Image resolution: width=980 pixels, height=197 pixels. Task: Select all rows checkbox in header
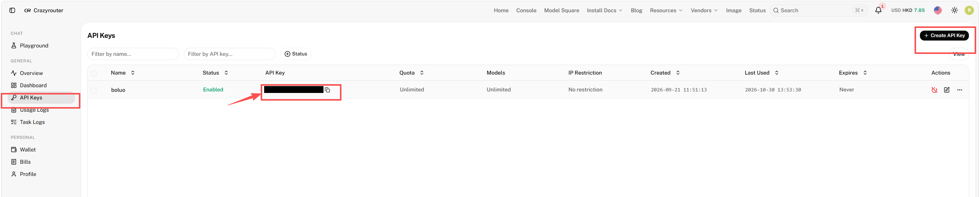pos(94,73)
